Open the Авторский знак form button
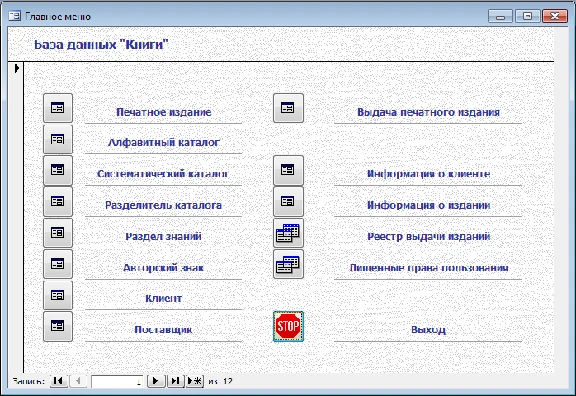Viewport: 576px width, 396px height. 58,264
